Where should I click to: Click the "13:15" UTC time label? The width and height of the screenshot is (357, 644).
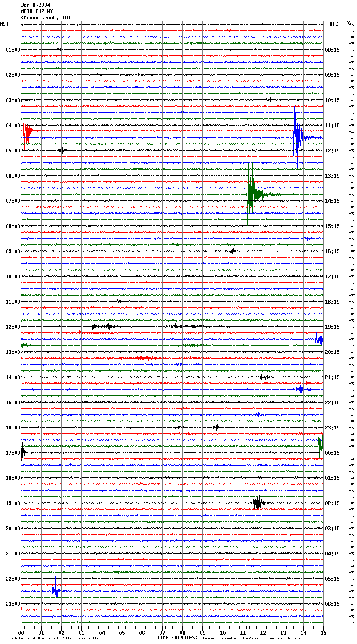pos(332,176)
